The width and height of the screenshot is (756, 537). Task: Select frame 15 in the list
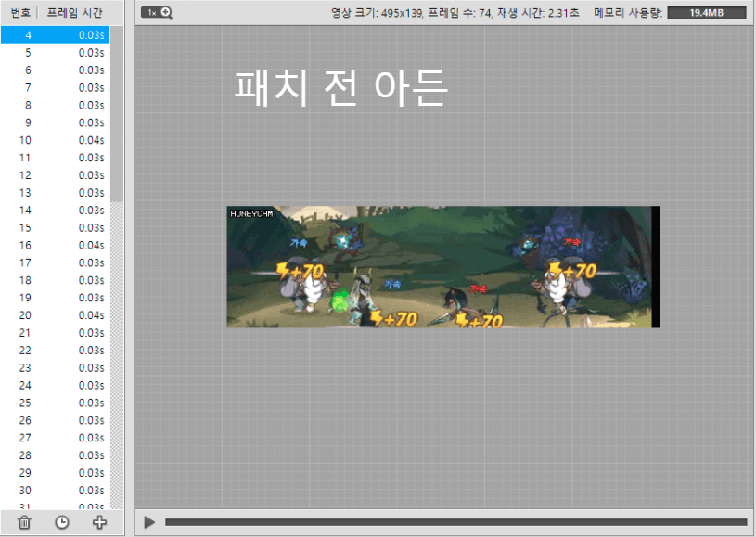(55, 227)
